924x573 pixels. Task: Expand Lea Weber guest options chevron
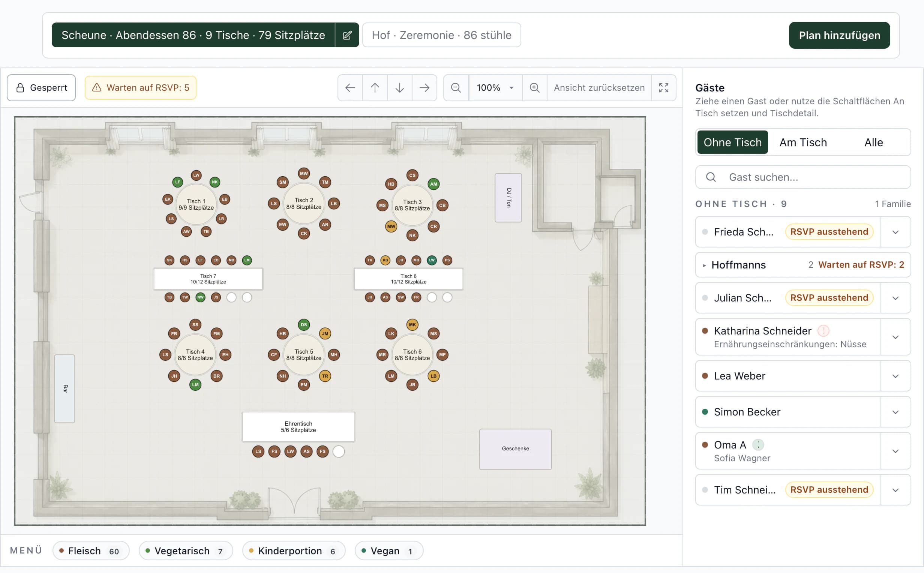(x=895, y=376)
